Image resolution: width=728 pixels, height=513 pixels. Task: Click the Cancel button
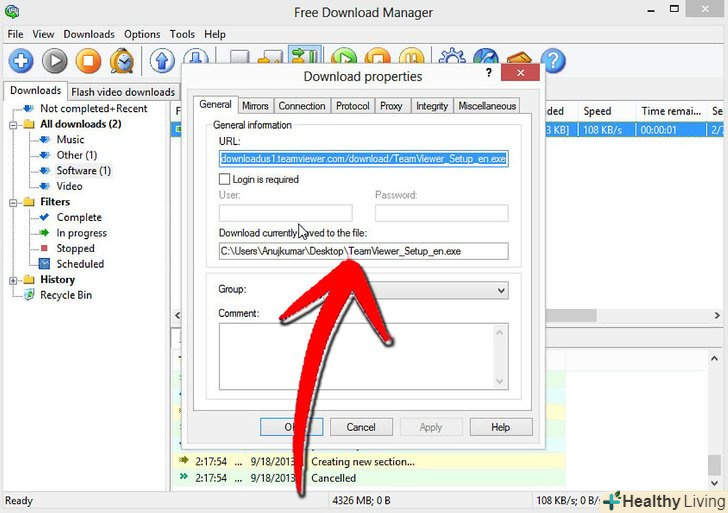(x=361, y=427)
